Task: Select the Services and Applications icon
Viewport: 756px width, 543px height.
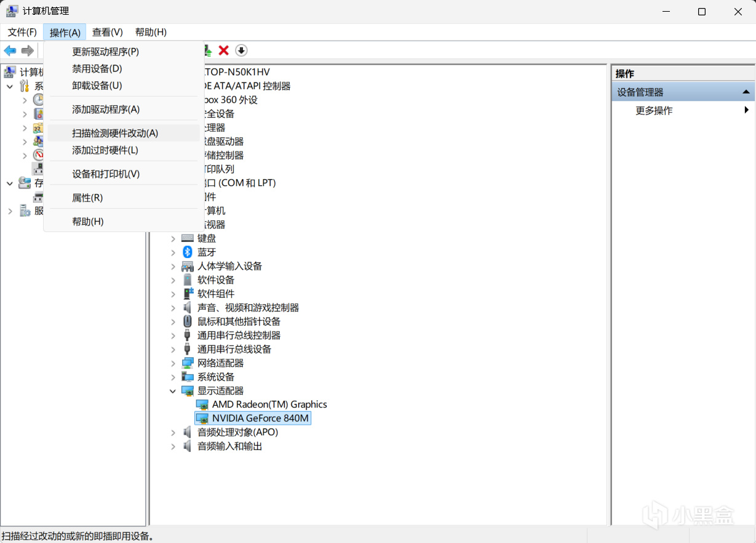Action: coord(24,211)
